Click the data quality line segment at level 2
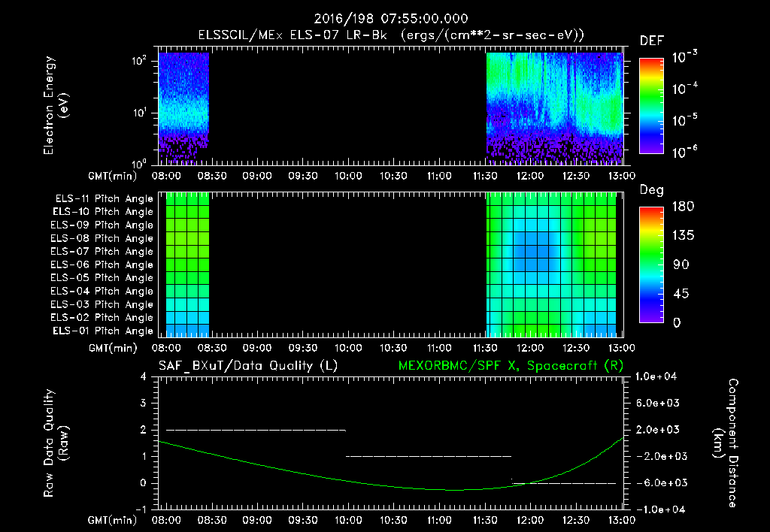This screenshot has width=770, height=532. coord(256,430)
